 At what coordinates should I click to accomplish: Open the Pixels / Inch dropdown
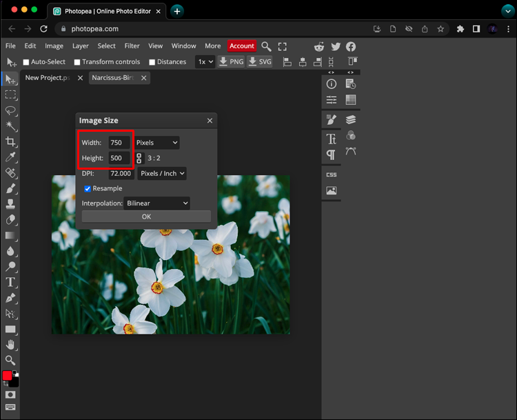[x=163, y=174]
